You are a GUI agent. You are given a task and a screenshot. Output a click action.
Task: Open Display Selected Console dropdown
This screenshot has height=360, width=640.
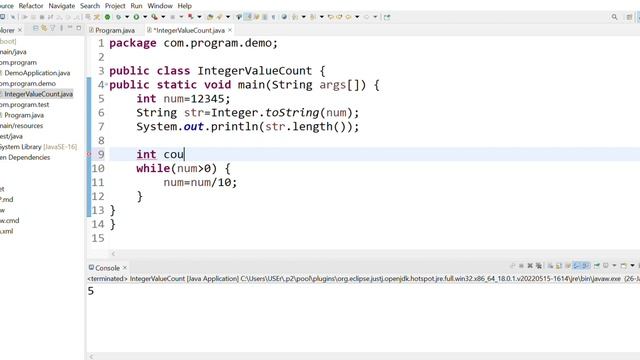(614, 266)
